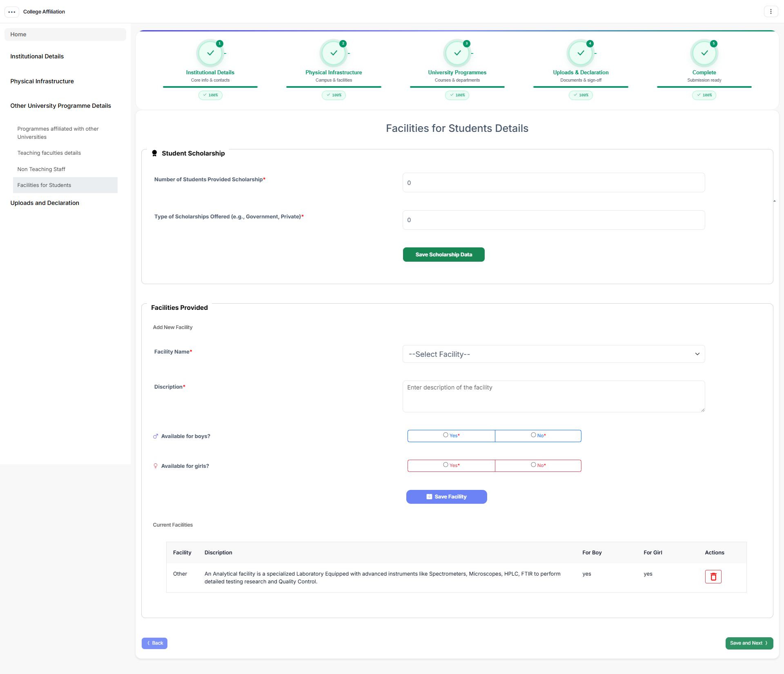Click progress bar under Complete step
The width and height of the screenshot is (784, 674).
[704, 87]
